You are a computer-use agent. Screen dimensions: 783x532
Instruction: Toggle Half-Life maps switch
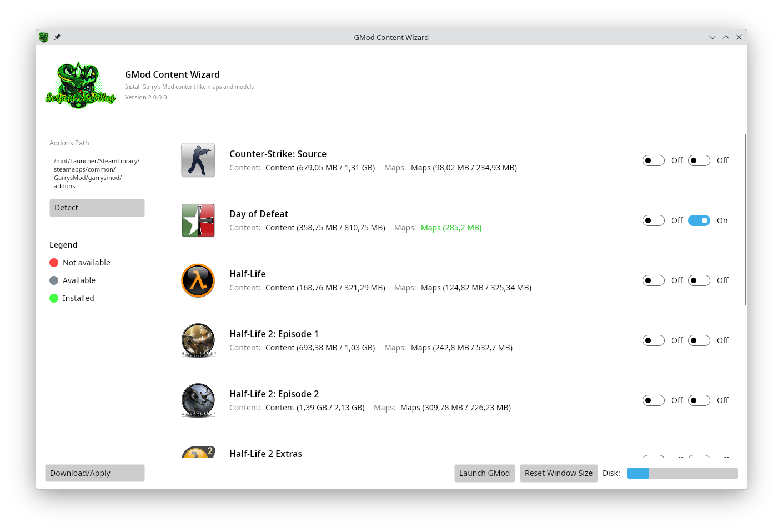(x=699, y=280)
